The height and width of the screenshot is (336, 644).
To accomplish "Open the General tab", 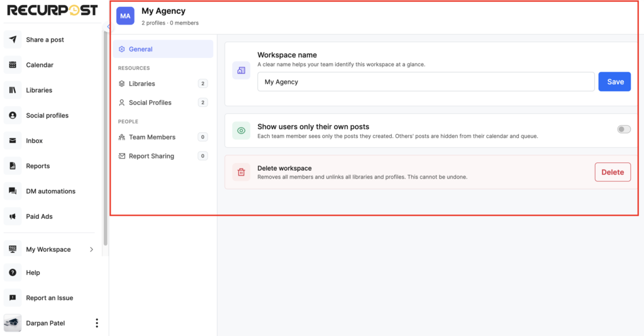I will pyautogui.click(x=163, y=49).
